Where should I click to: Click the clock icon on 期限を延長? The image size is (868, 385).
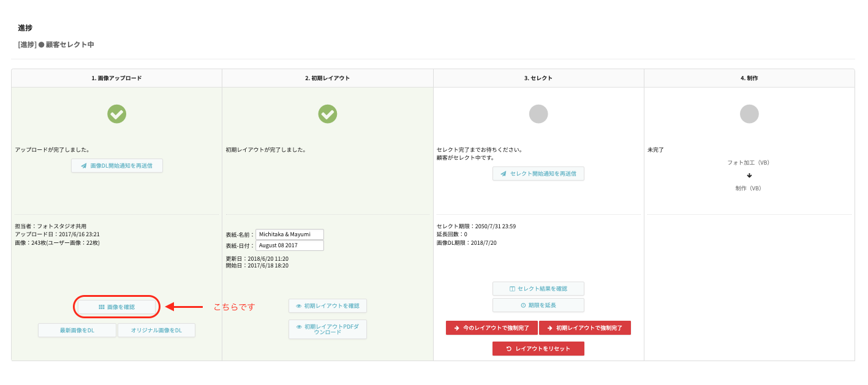coord(523,305)
